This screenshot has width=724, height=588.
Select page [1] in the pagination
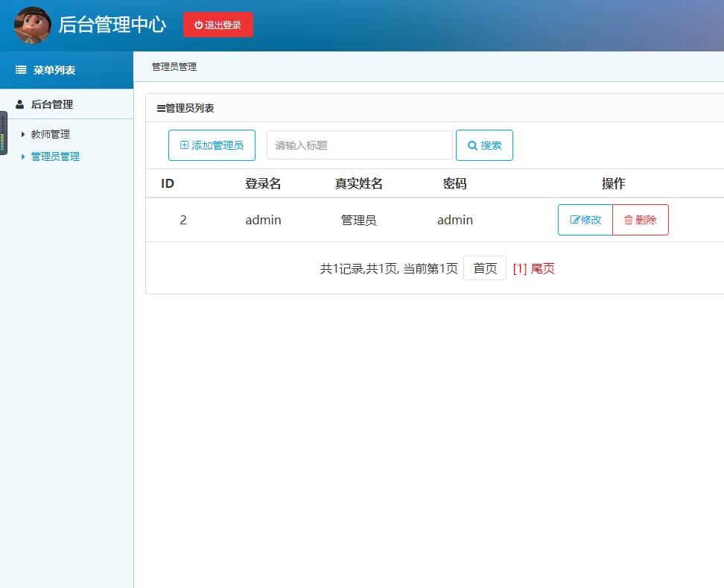pyautogui.click(x=520, y=268)
